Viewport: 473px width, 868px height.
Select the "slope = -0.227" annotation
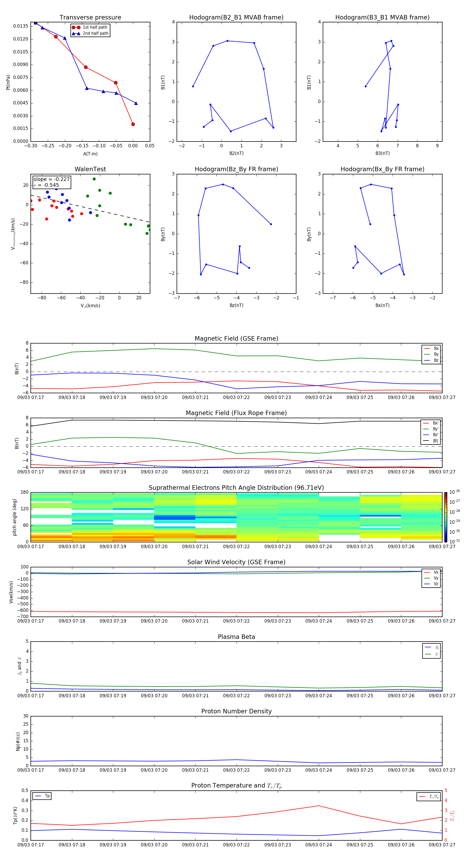52,179
